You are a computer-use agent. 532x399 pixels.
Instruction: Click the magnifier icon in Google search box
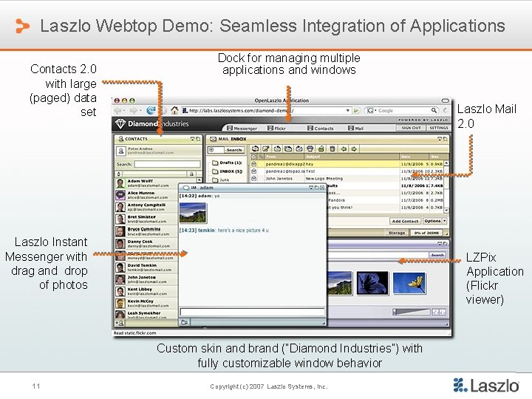[x=434, y=110]
